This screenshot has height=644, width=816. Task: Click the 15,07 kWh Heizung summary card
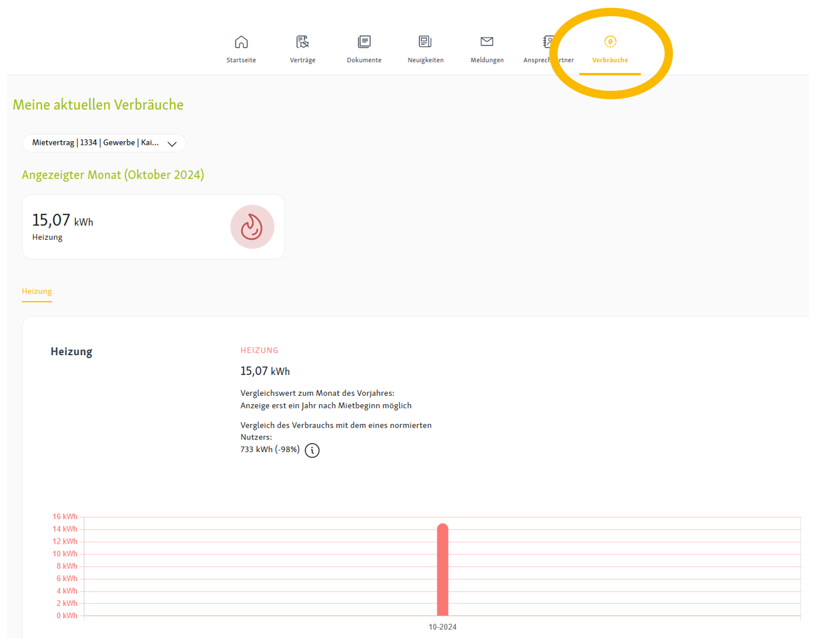[x=153, y=227]
